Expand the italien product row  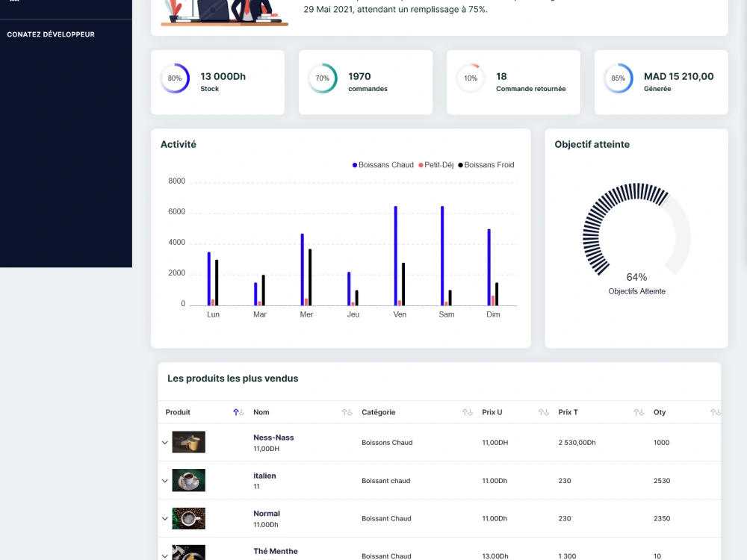tap(165, 480)
